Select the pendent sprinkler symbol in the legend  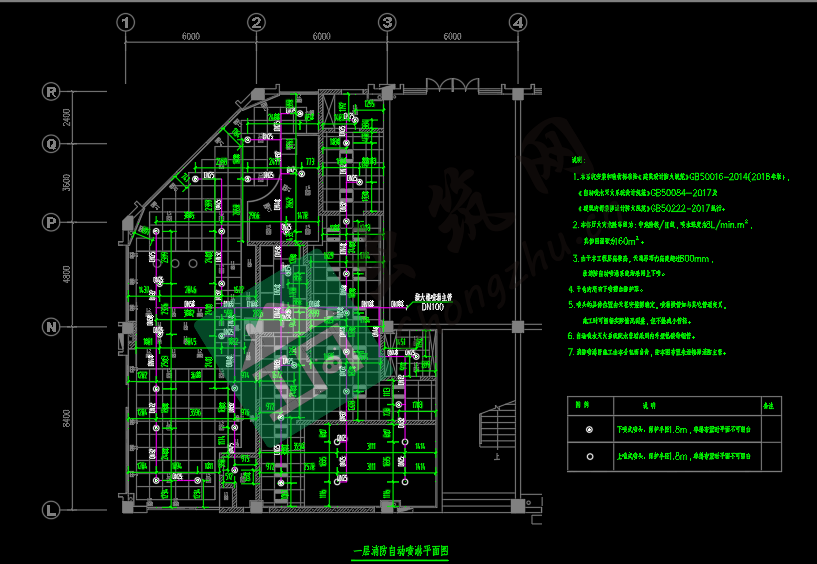pyautogui.click(x=590, y=428)
